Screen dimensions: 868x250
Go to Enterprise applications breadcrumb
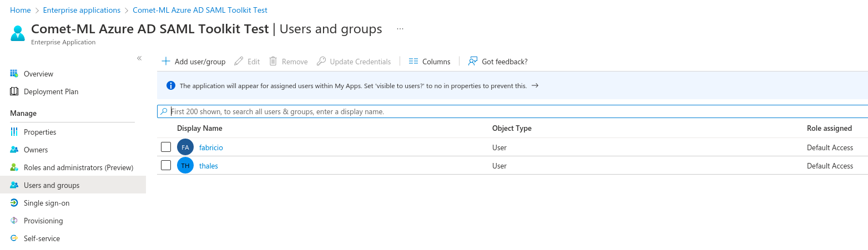82,10
